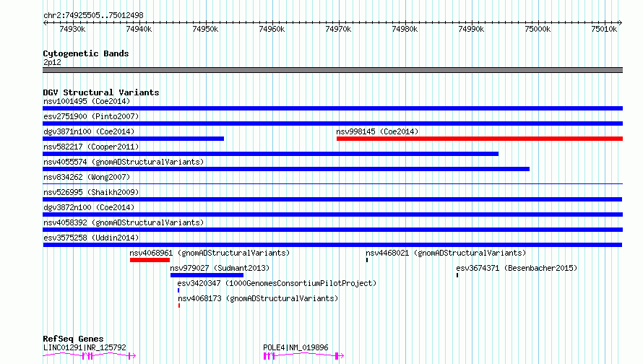The width and height of the screenshot is (643, 364).
Task: Select the Cytogenetic Bands track title
Action: coord(86,53)
